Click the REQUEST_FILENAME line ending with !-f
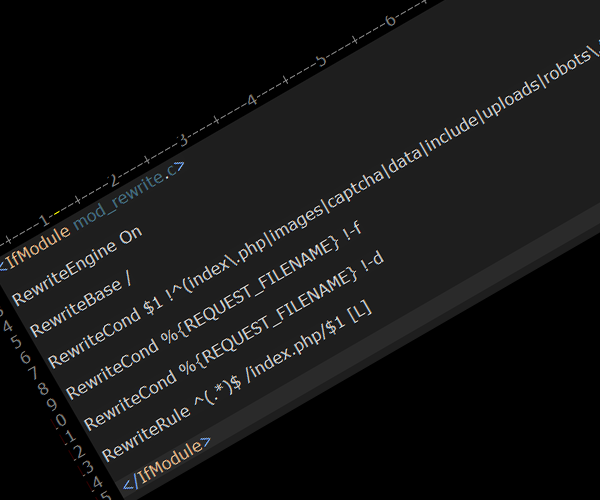 click(214, 310)
